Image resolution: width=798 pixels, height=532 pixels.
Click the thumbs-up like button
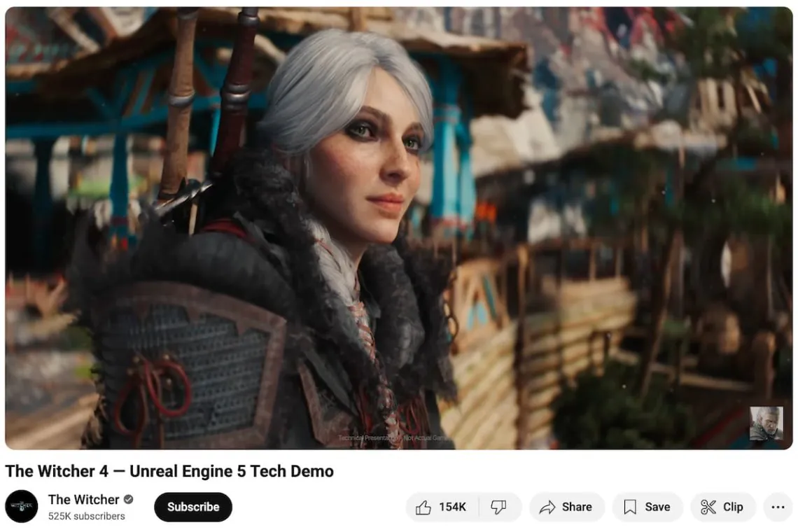442,507
